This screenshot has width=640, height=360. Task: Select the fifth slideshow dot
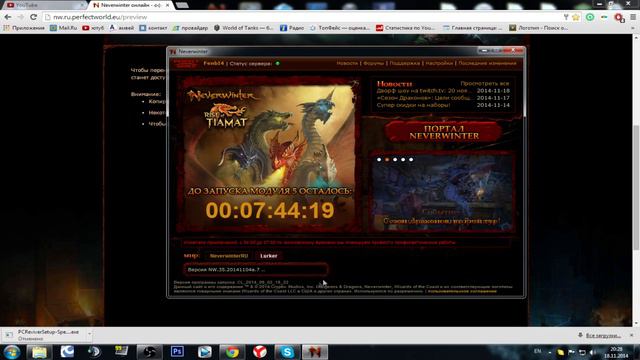411,160
